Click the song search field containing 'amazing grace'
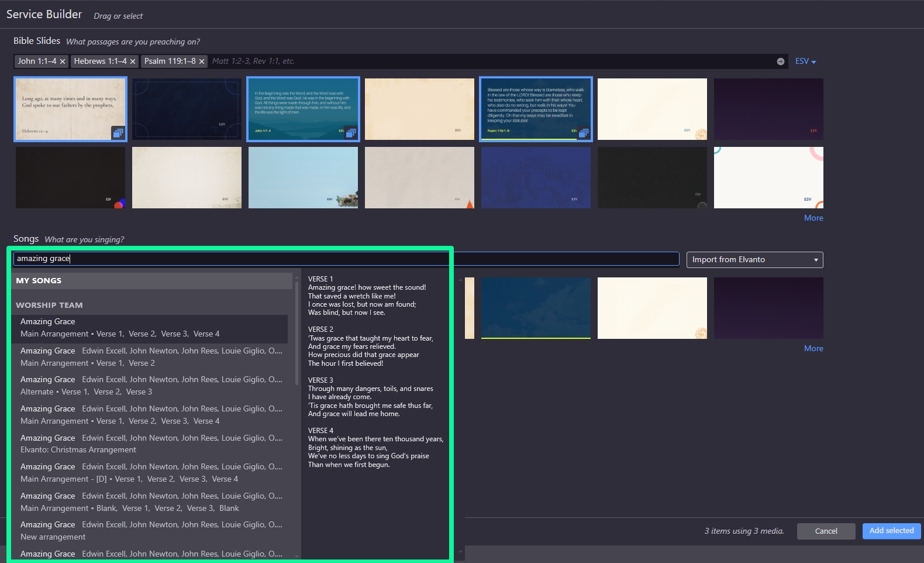The width and height of the screenshot is (924, 563). tap(346, 259)
